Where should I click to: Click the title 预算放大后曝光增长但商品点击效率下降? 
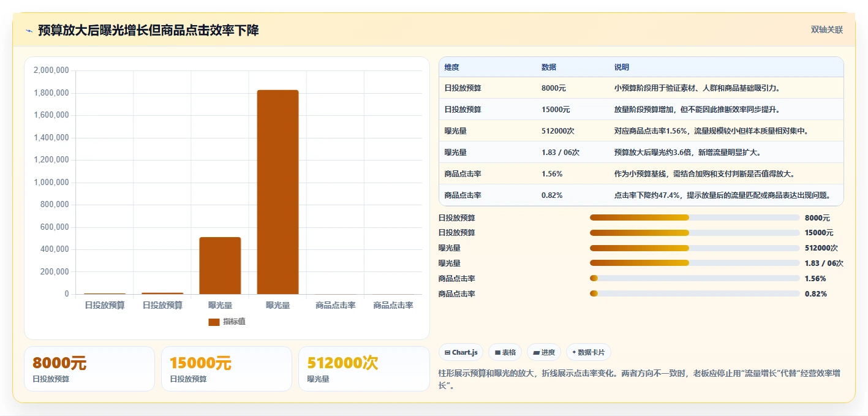click(148, 30)
